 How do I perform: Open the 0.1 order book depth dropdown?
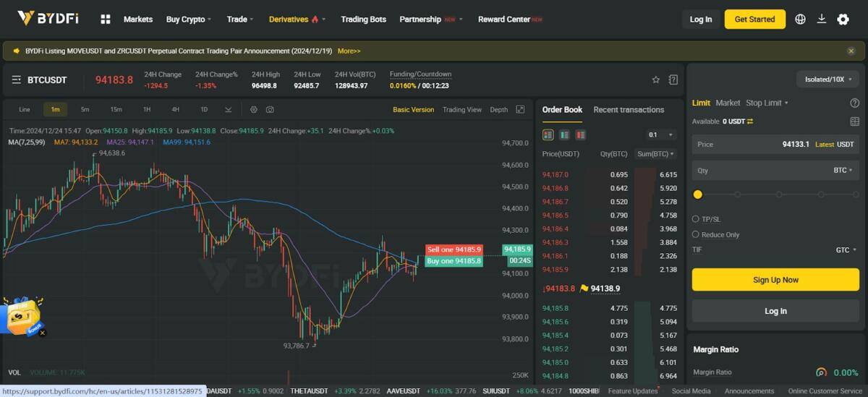[x=660, y=135]
